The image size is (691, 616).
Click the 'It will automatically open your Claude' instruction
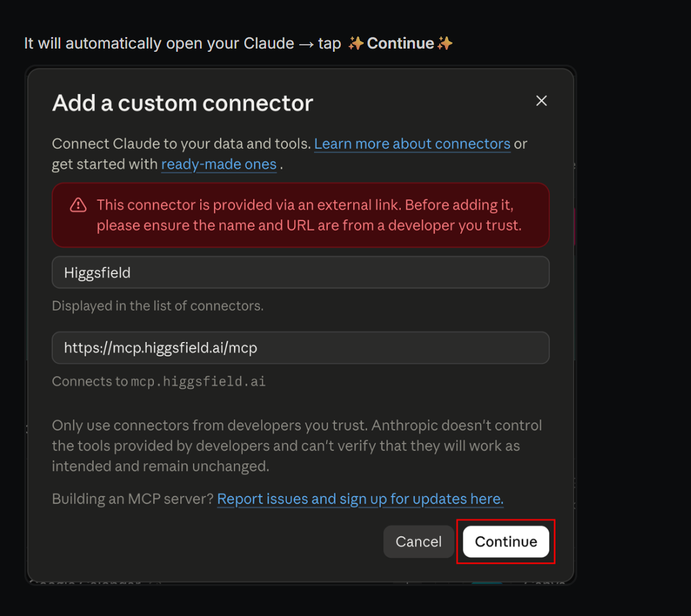[x=238, y=43]
